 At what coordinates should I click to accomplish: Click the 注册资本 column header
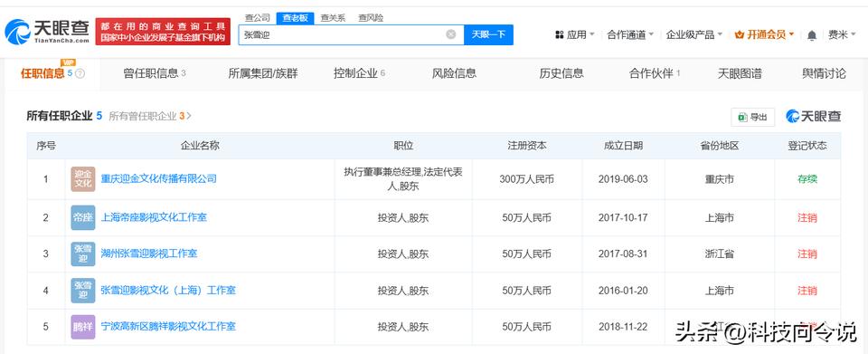(x=527, y=146)
